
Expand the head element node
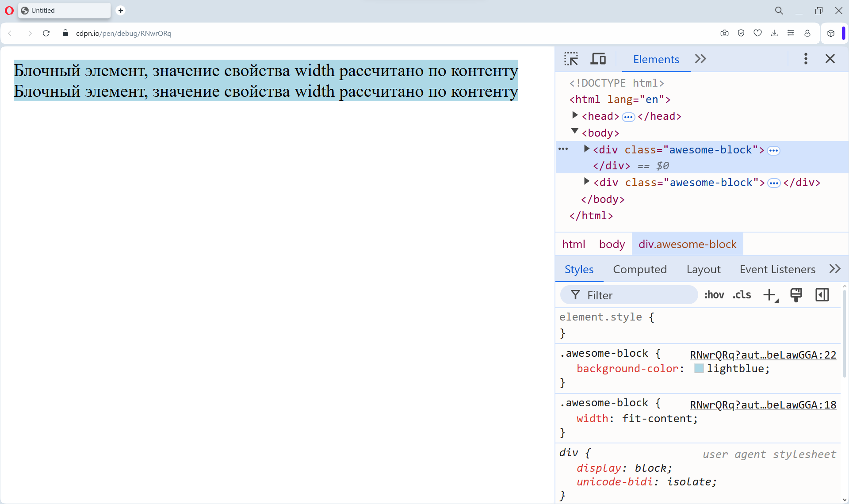tap(575, 115)
